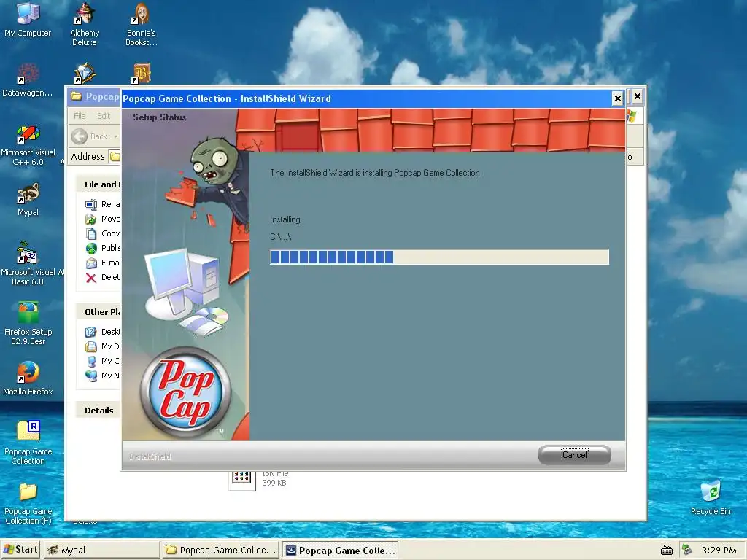The height and width of the screenshot is (560, 747).
Task: Open My Documents link under Other Places
Action: (103, 346)
